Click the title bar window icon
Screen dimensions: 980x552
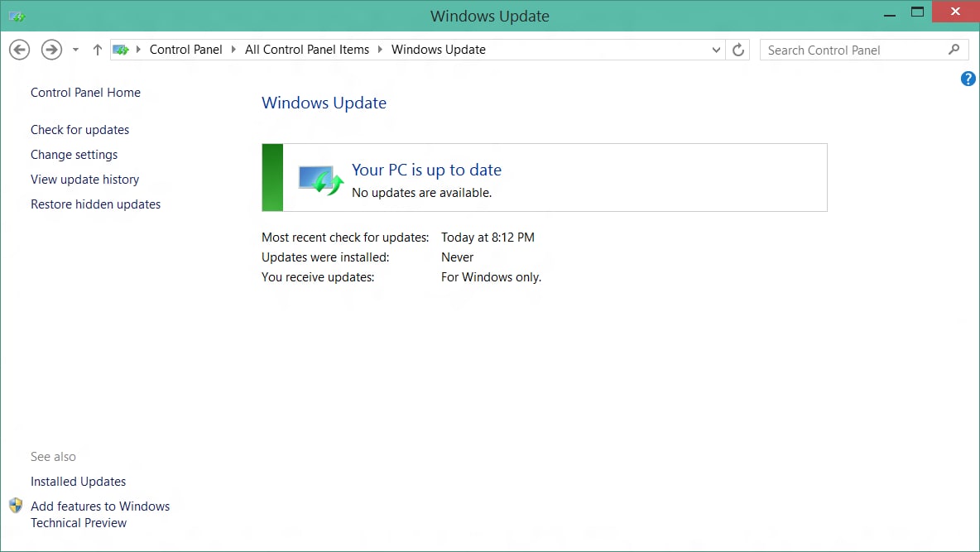click(x=17, y=17)
